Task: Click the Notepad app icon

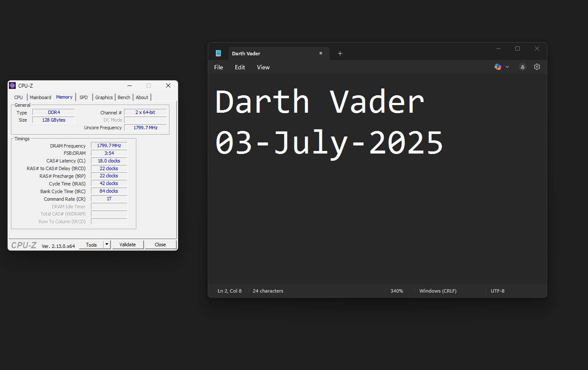Action: 218,54
